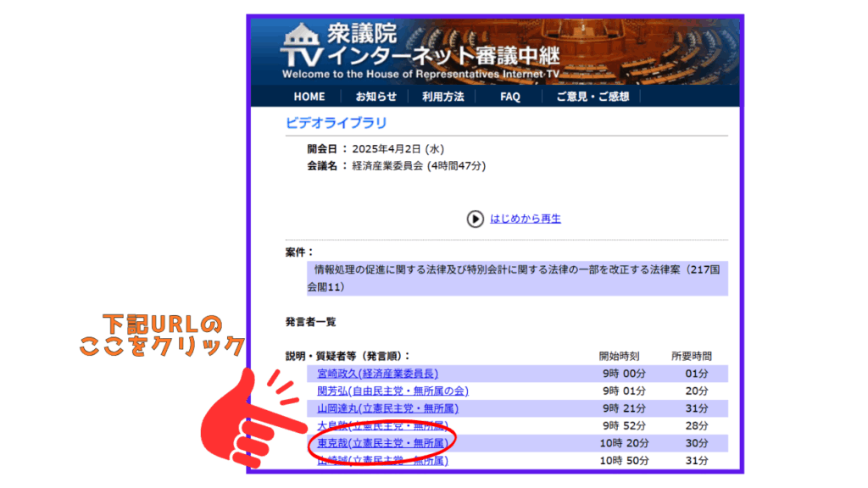The height and width of the screenshot is (488, 868).
Task: Select 利用方法 in the navigation bar
Action: tap(442, 97)
